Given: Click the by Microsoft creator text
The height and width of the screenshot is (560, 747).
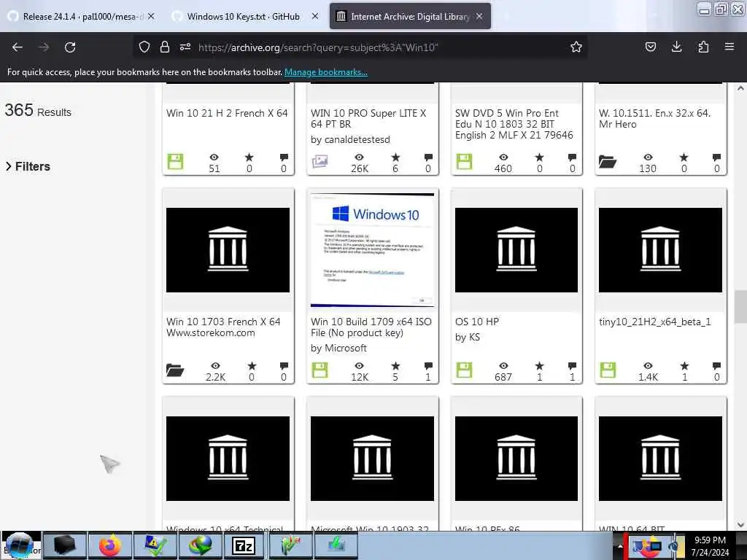Looking at the screenshot, I should (x=338, y=348).
